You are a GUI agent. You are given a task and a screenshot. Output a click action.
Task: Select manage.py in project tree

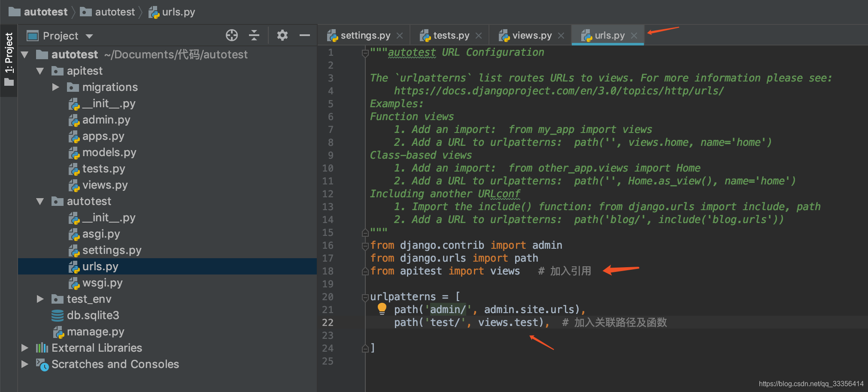coord(95,332)
